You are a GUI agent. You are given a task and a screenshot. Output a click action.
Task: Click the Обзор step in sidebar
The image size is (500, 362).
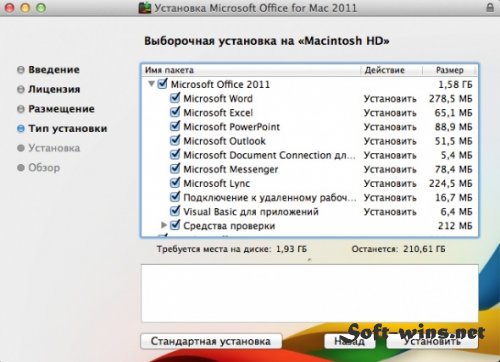click(44, 168)
